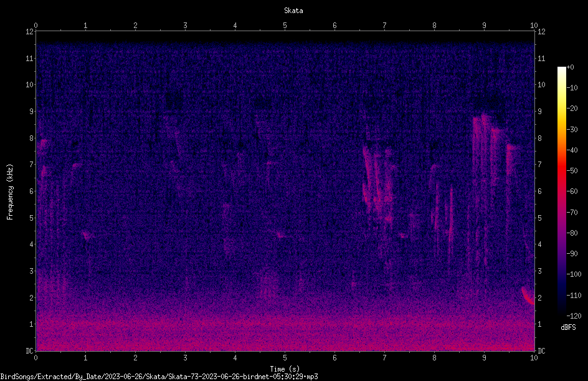
Task: Click the dBFS color scale bar
Action: click(x=561, y=191)
